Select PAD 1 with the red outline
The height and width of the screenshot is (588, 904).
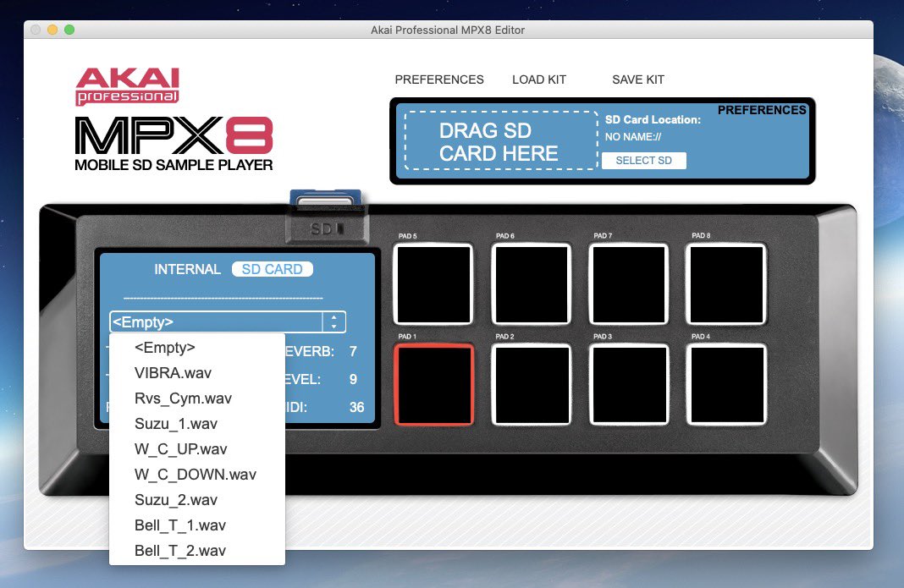(x=433, y=384)
